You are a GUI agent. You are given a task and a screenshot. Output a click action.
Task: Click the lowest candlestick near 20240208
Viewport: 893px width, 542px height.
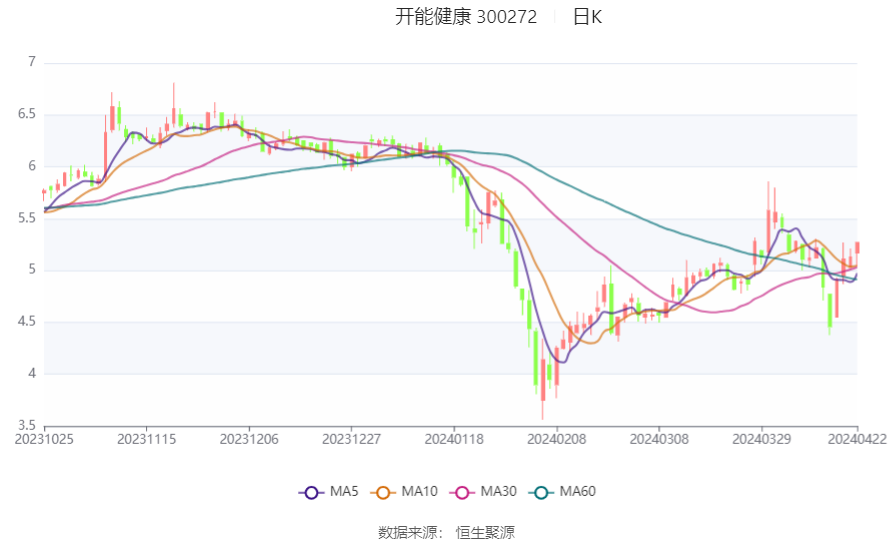(543, 380)
